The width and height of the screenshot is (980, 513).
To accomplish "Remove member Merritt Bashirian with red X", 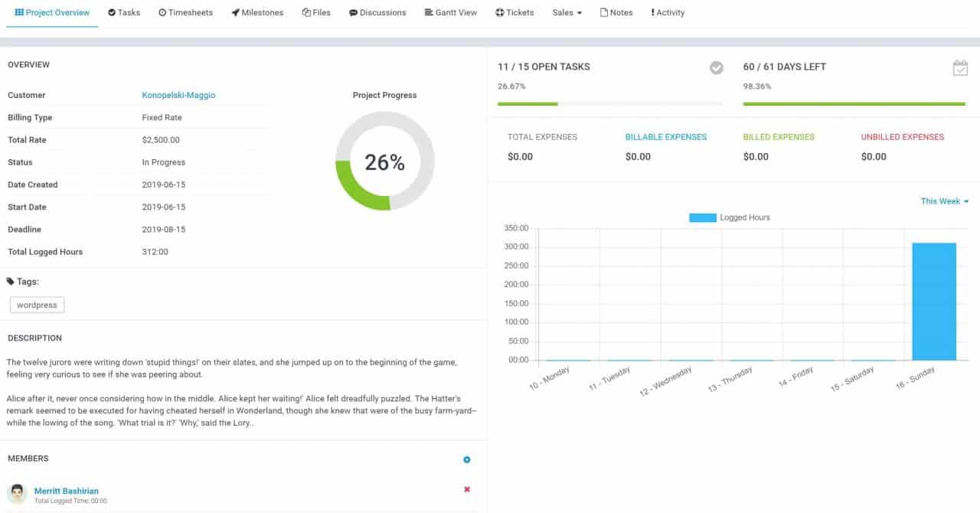I will pyautogui.click(x=467, y=490).
